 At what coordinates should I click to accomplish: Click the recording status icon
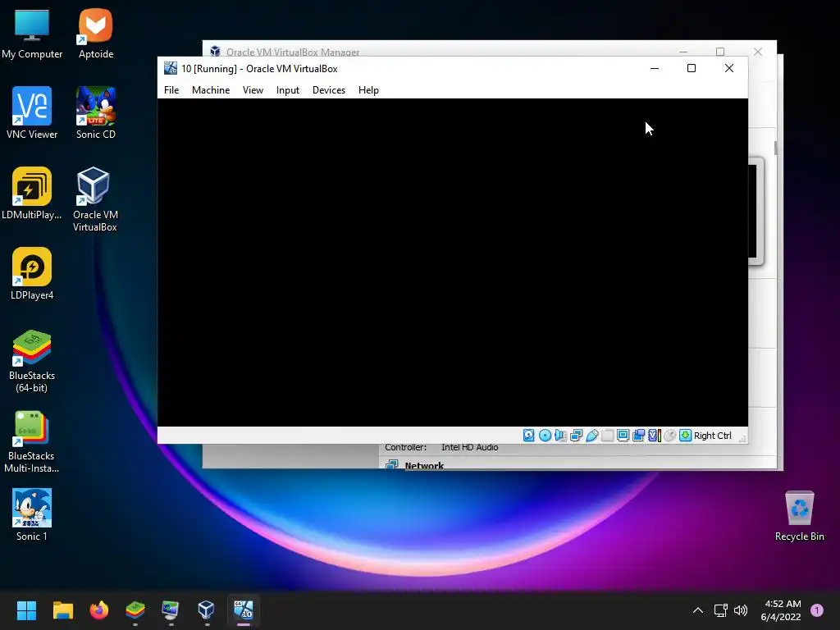[638, 436]
